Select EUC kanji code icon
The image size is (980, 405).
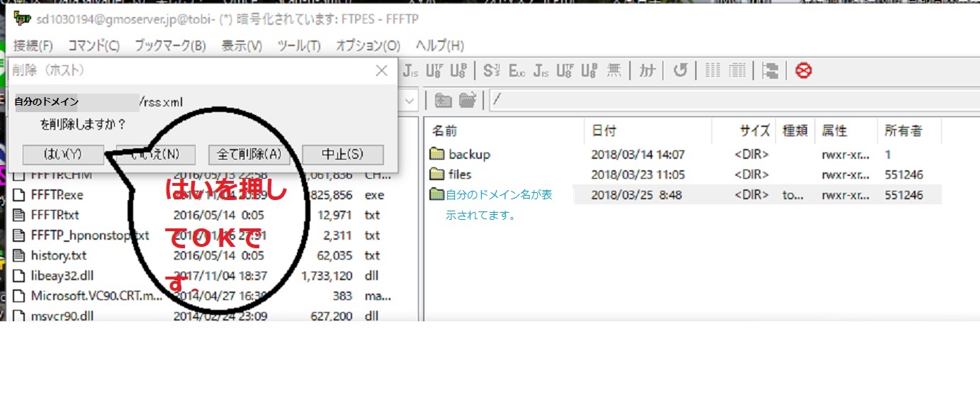517,71
